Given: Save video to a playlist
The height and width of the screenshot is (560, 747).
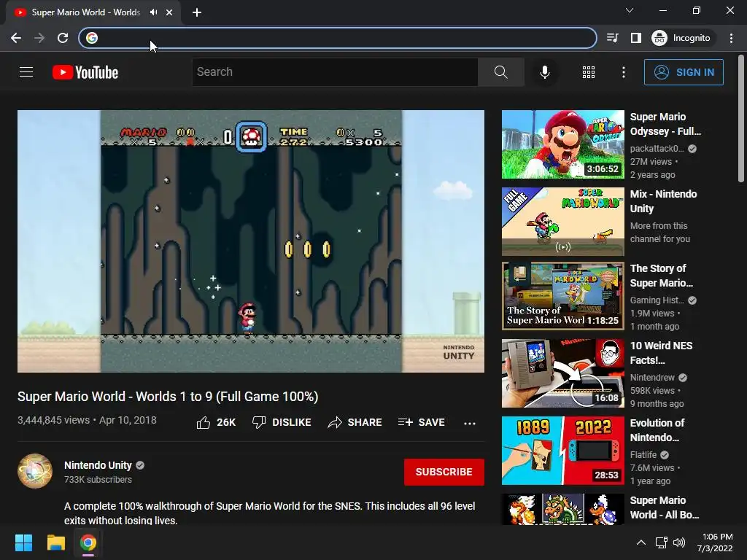Looking at the screenshot, I should point(421,422).
